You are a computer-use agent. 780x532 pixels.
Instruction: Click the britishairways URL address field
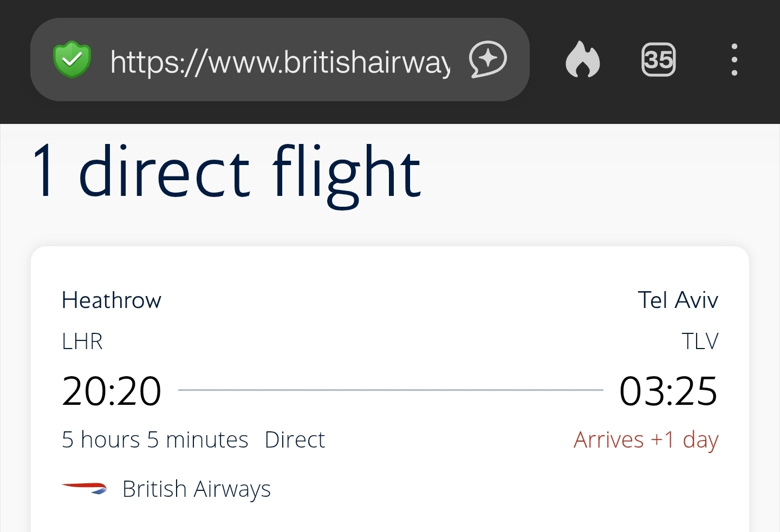coord(279,61)
